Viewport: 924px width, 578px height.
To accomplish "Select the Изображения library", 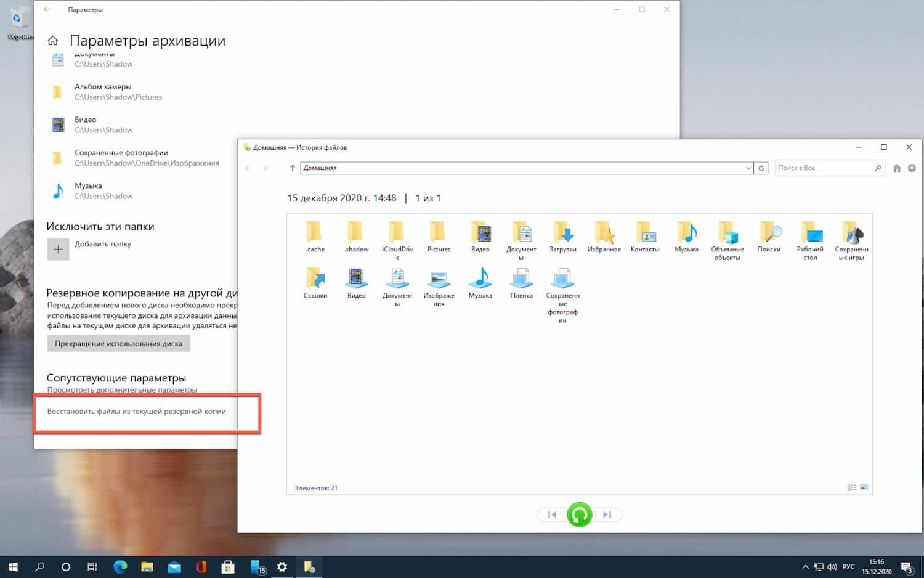I will pyautogui.click(x=439, y=287).
